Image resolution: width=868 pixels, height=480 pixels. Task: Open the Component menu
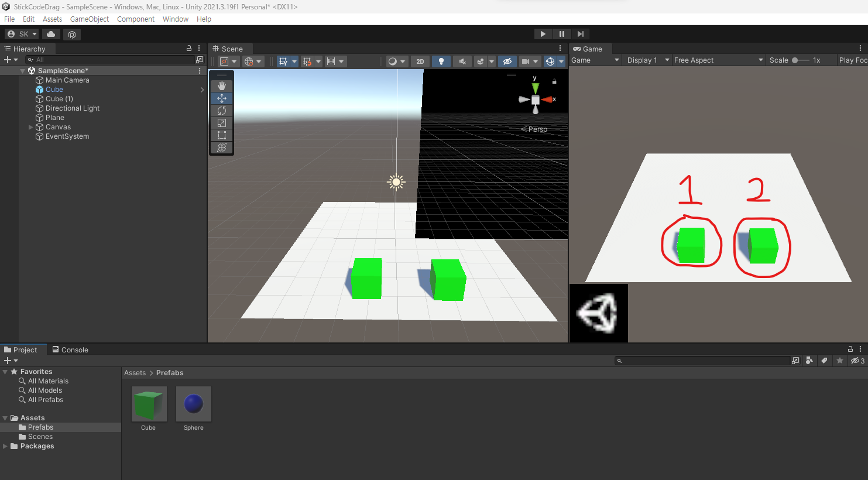[x=136, y=19]
